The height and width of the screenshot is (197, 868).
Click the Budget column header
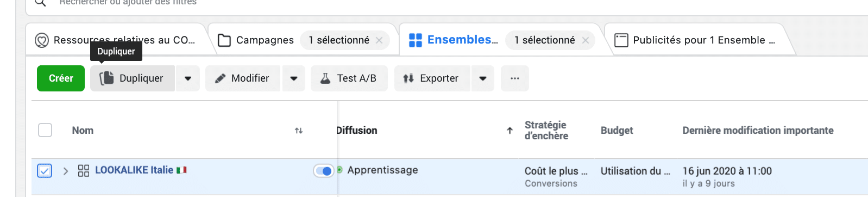(617, 131)
